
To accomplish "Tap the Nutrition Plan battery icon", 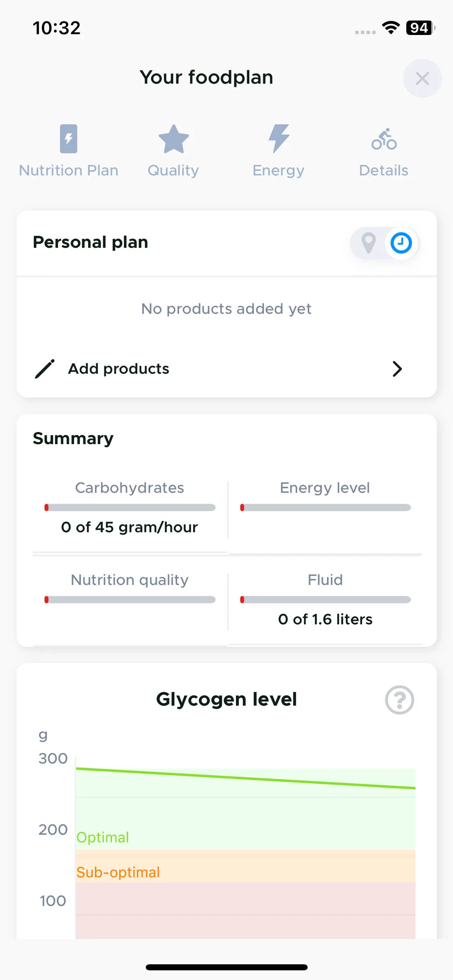I will [x=68, y=139].
